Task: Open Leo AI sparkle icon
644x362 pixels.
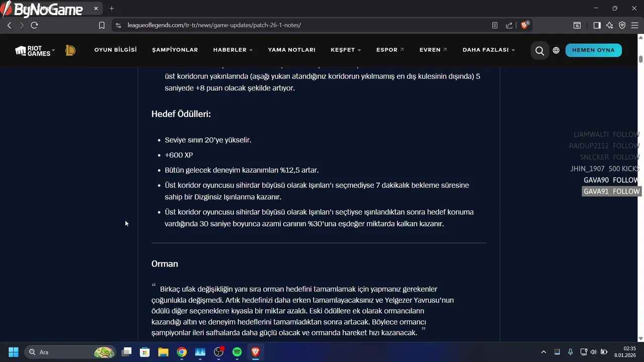Action: 609,25
